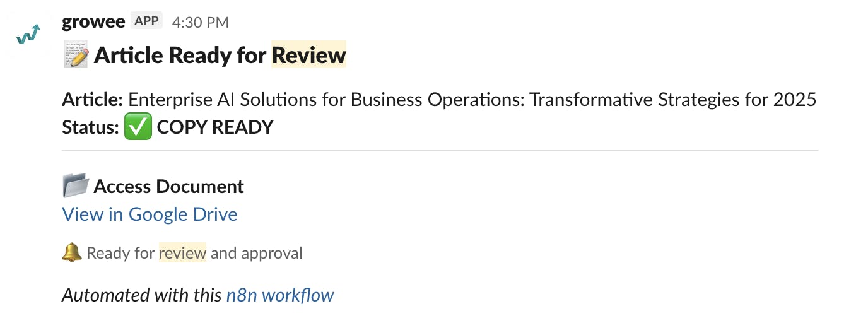This screenshot has height=328, width=868.
Task: Click the 4:30 PM message timestamp
Action: 200,23
